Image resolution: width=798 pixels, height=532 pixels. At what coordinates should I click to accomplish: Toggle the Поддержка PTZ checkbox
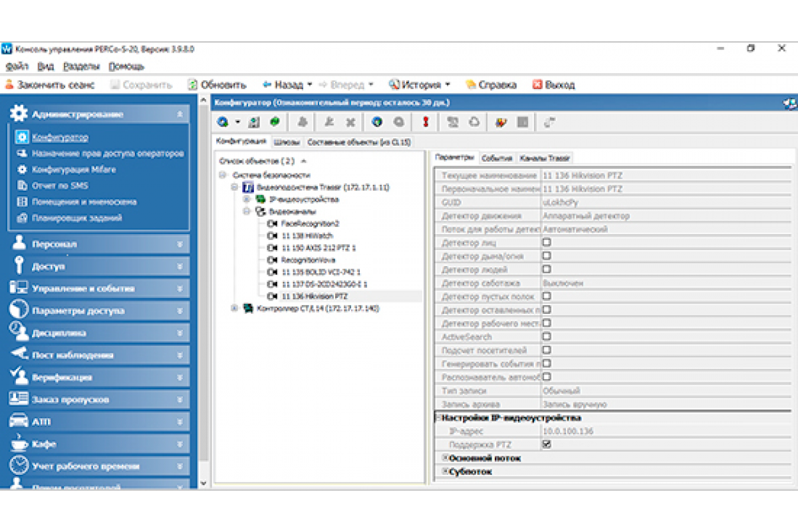tap(547, 445)
